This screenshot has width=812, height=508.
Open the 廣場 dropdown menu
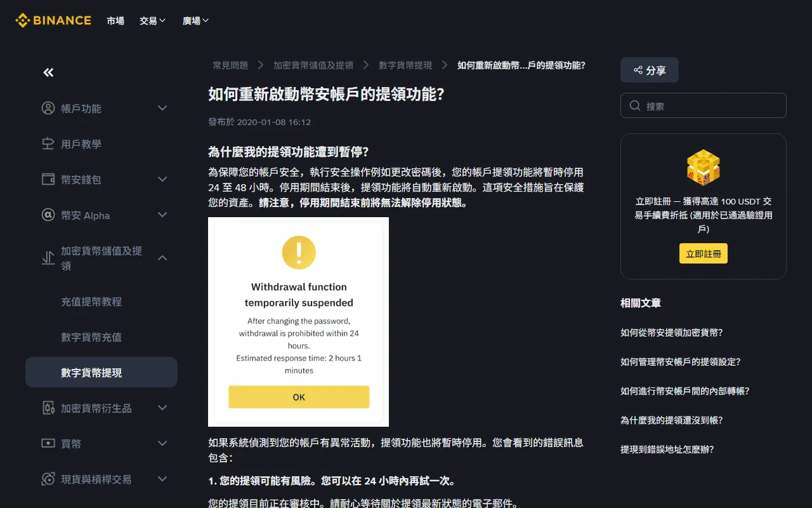click(196, 20)
